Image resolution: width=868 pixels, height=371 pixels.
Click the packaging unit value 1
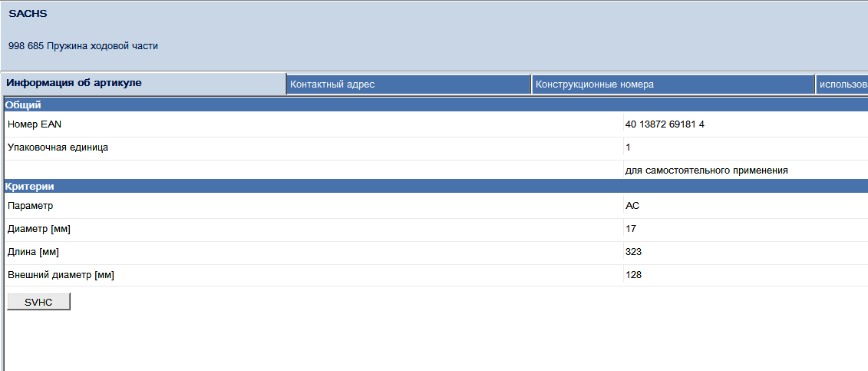(628, 147)
